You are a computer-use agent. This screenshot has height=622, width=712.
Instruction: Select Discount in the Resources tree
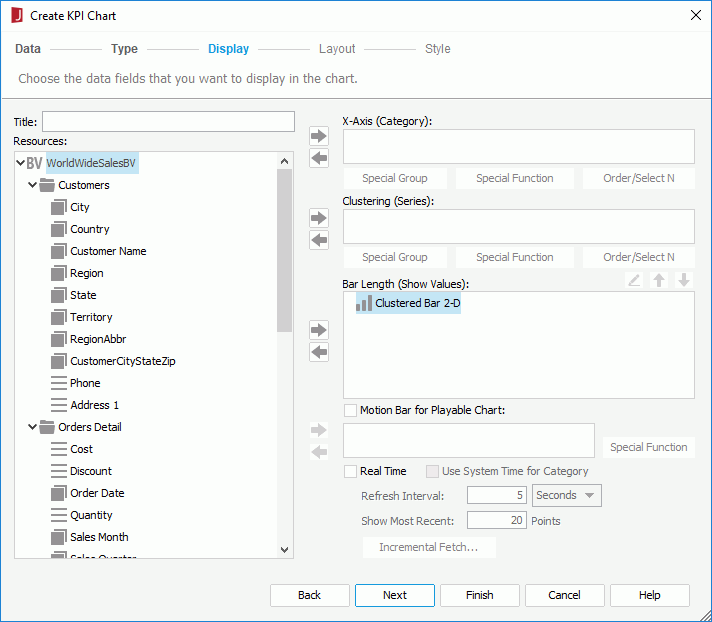[90, 471]
